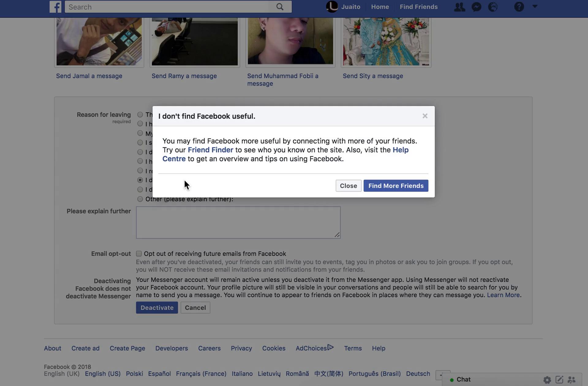Click Send Ramy a message
Image resolution: width=588 pixels, height=386 pixels.
pyautogui.click(x=184, y=76)
